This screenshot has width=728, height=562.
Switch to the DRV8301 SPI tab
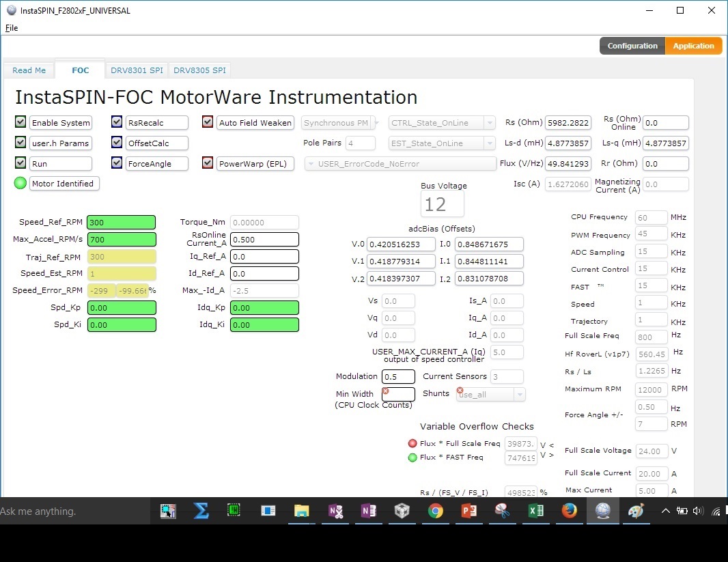point(137,70)
